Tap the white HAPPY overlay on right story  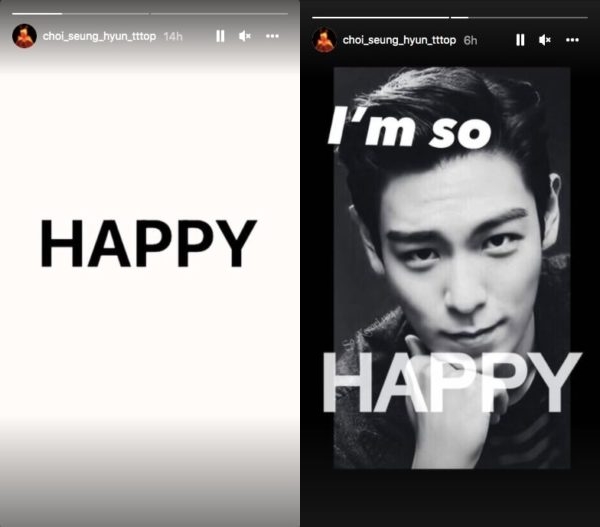(452, 382)
